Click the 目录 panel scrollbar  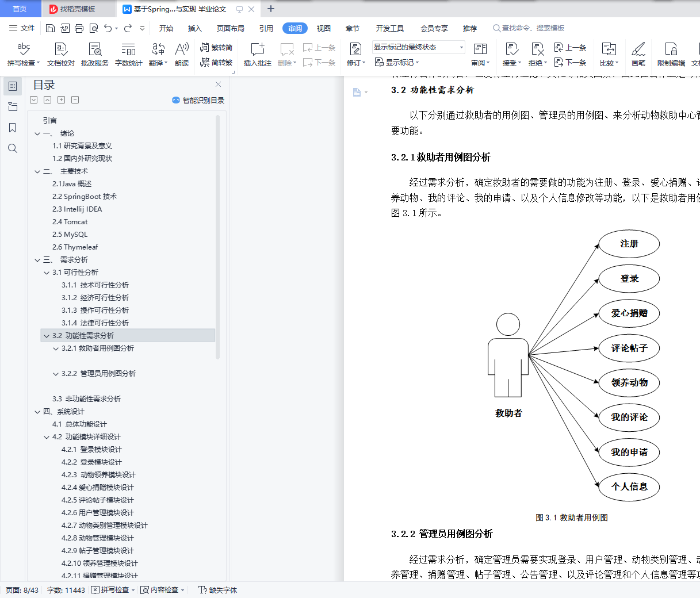217,237
